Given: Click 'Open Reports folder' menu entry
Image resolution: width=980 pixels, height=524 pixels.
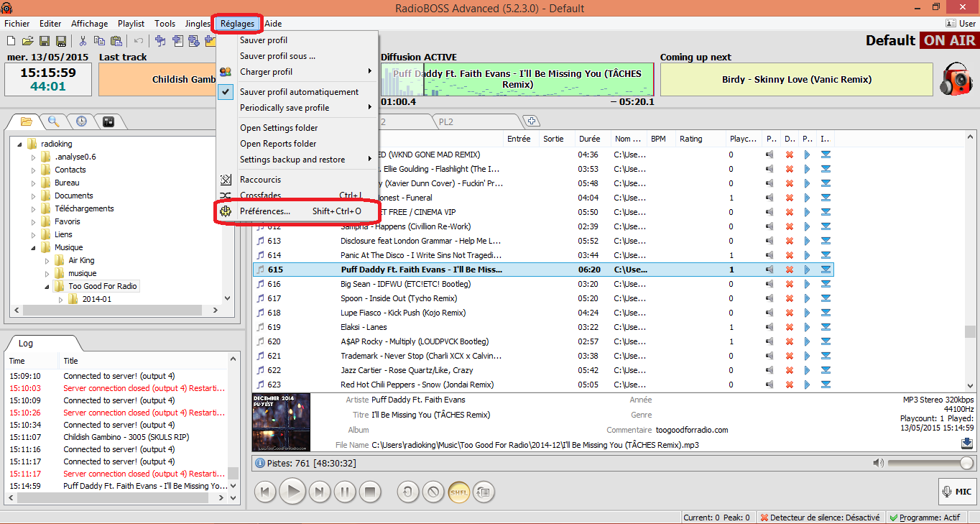Looking at the screenshot, I should tap(278, 144).
